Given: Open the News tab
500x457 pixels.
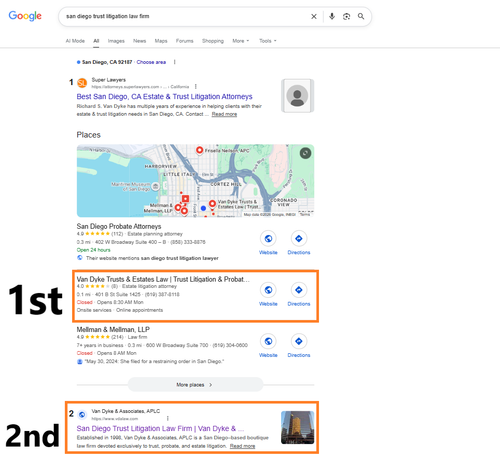Looking at the screenshot, I should tap(139, 41).
